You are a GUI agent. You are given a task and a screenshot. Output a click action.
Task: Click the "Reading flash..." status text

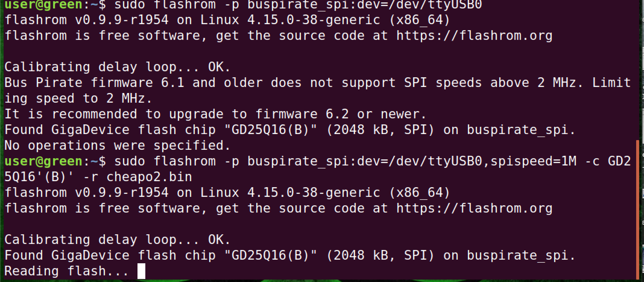66,271
